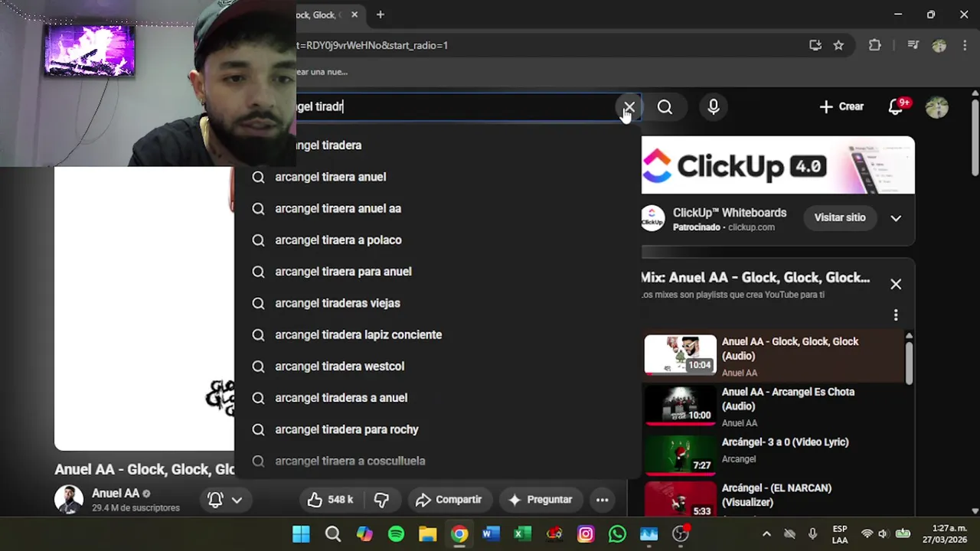Screen dimensions: 980x551
Task: Click the Visitar sitio ad button
Action: coord(840,218)
